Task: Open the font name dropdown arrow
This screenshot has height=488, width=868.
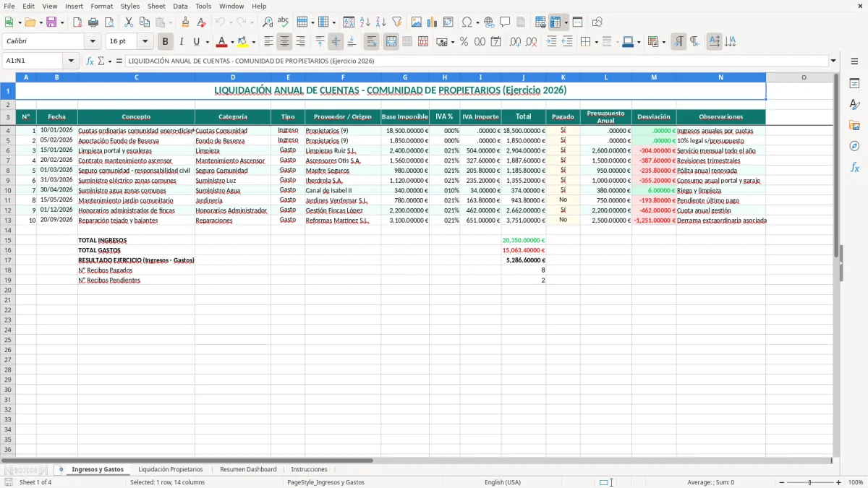Action: (x=92, y=42)
